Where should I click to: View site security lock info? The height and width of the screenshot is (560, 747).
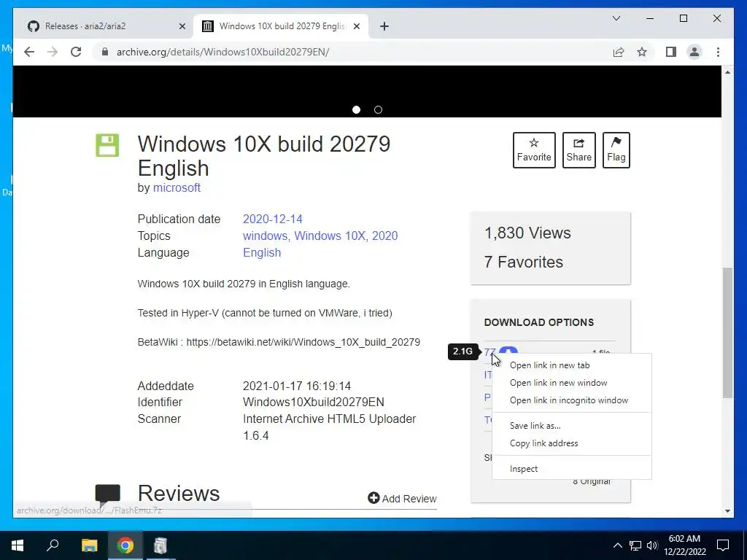click(x=105, y=52)
